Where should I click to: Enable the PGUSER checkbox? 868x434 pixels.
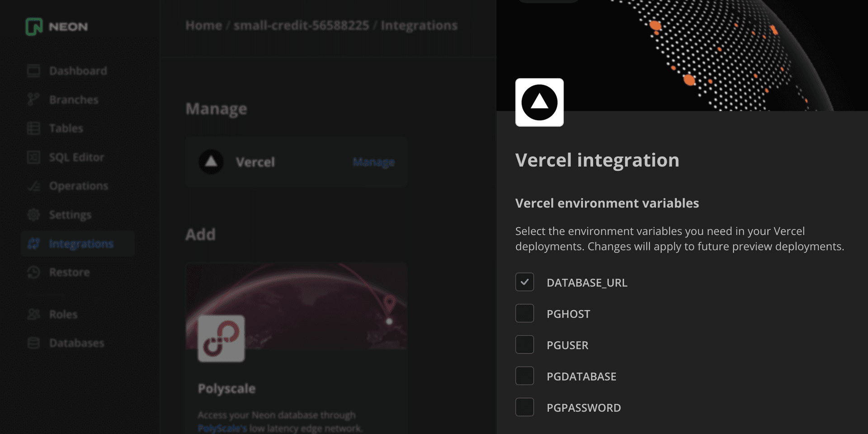[524, 344]
